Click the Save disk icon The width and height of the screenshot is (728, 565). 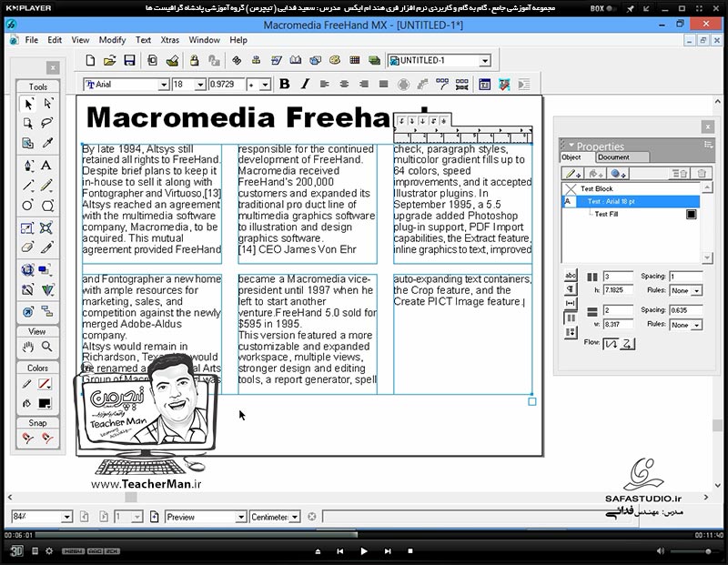tap(129, 60)
